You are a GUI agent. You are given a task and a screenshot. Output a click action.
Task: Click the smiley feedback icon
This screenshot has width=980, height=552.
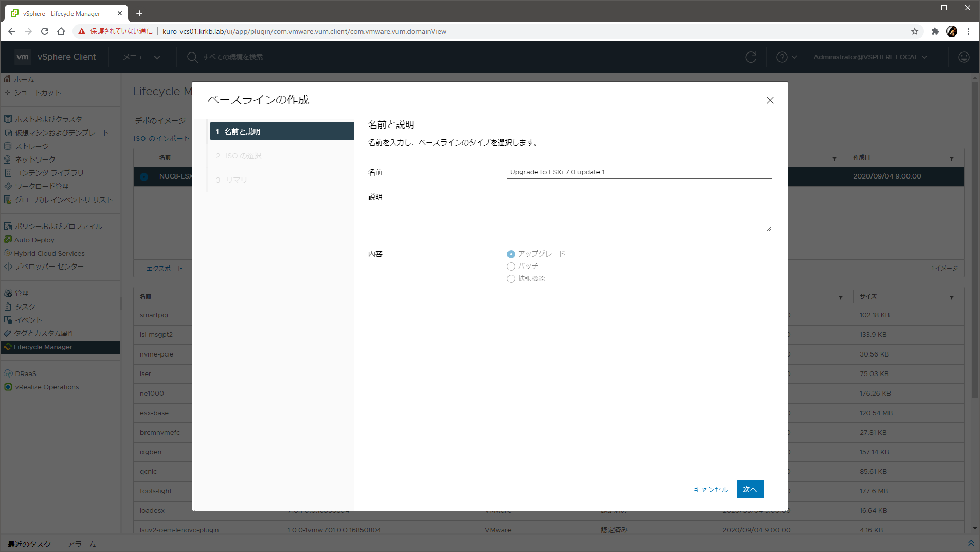click(x=964, y=57)
